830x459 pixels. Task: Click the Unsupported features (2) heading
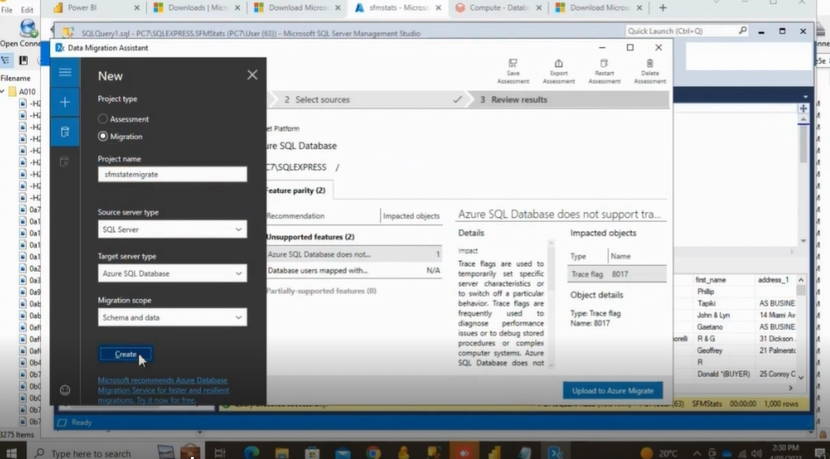tap(310, 237)
